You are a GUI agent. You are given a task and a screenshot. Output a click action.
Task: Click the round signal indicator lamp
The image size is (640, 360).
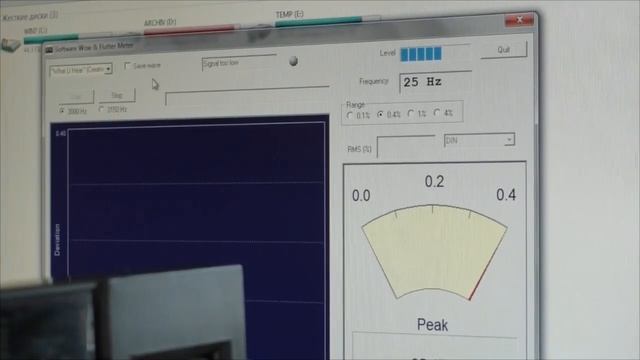click(293, 61)
